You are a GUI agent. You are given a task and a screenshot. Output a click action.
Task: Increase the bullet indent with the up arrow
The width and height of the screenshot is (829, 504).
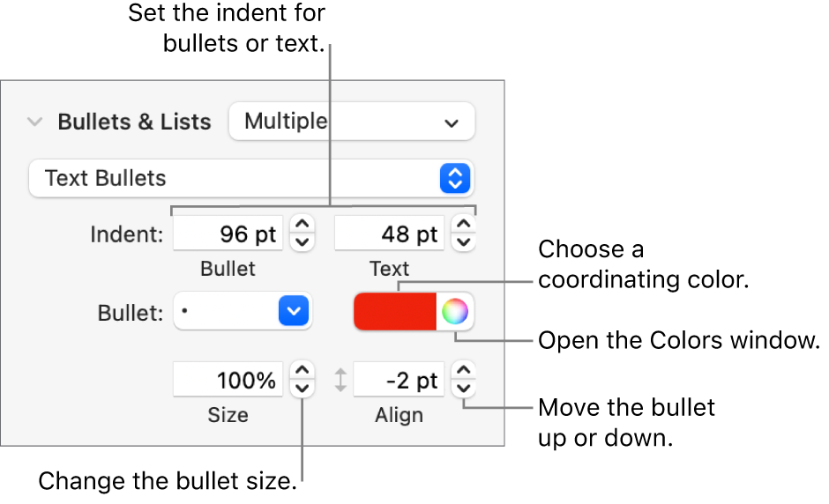[x=302, y=226]
